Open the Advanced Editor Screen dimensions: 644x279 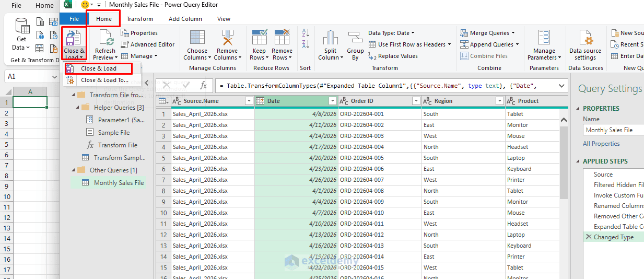click(148, 44)
